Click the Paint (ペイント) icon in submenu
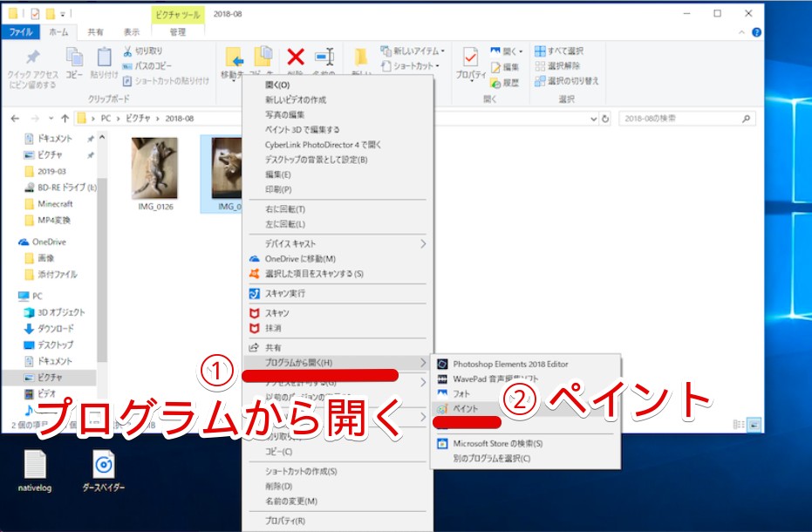Image resolution: width=812 pixels, height=532 pixels. coord(442,409)
